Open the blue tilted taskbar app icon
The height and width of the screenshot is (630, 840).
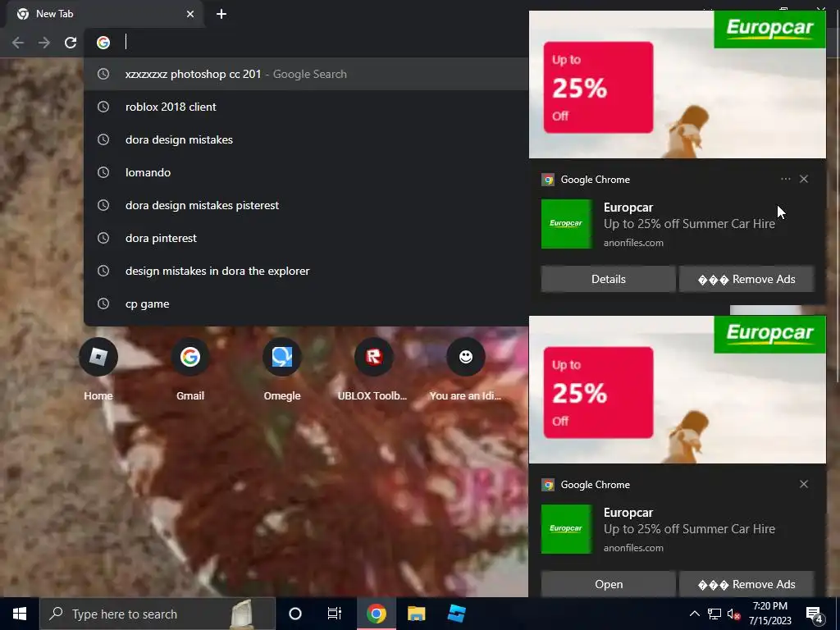point(456,614)
